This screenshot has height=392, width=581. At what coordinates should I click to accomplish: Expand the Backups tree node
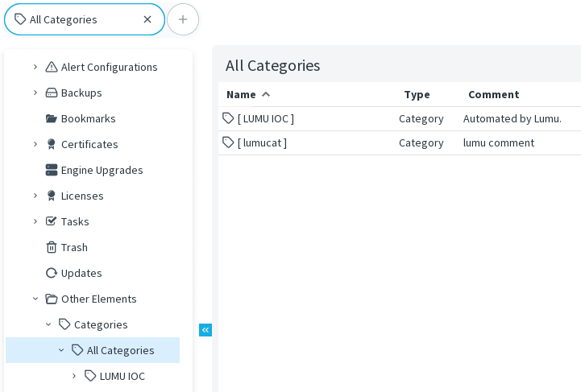(35, 93)
